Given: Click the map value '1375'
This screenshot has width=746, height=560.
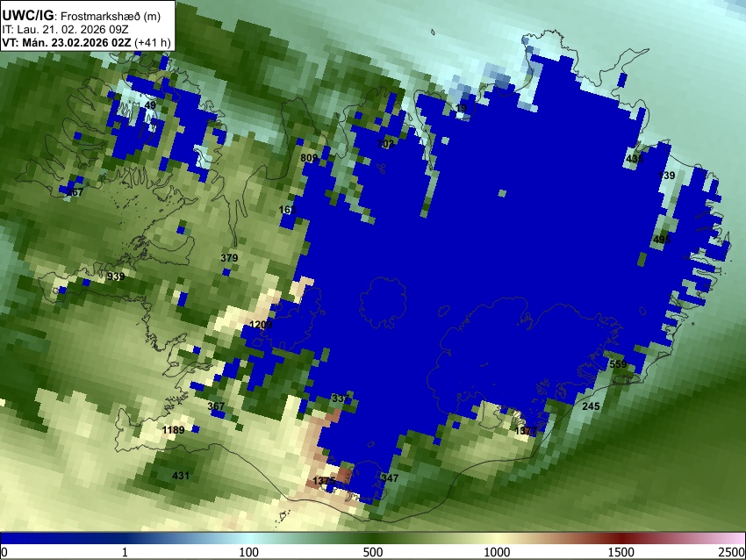Looking at the screenshot, I should click(x=325, y=481).
